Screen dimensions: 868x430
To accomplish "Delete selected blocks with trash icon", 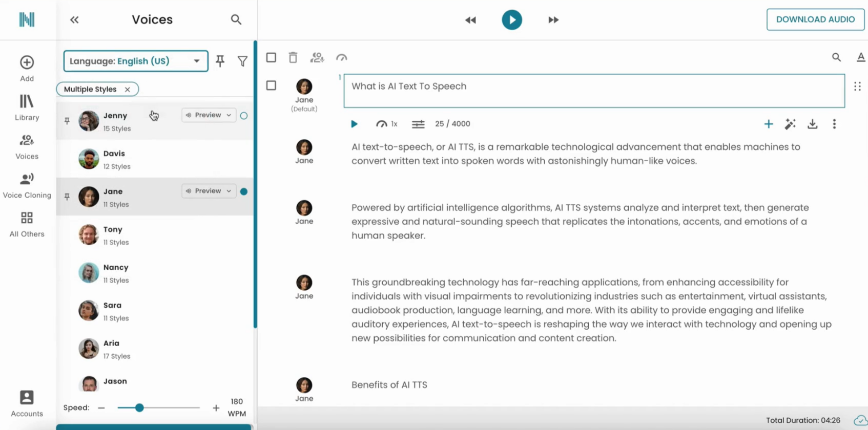I will click(x=293, y=57).
